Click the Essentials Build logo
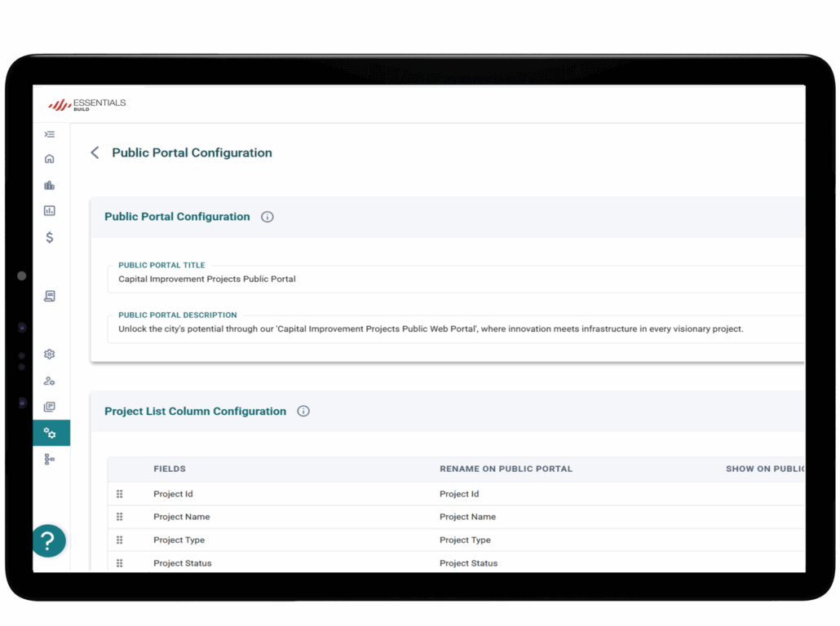The image size is (840, 626). 87,104
